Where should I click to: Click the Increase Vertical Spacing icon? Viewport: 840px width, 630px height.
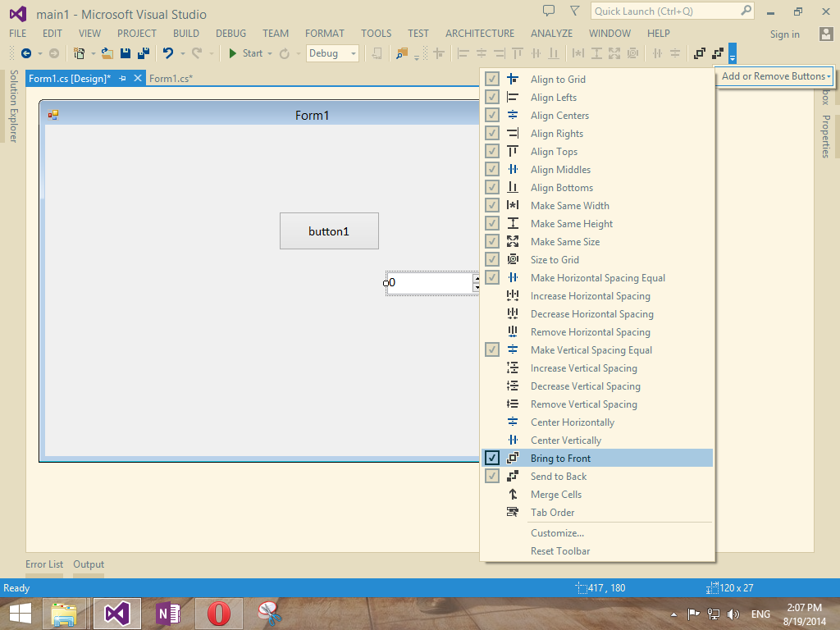click(x=513, y=367)
